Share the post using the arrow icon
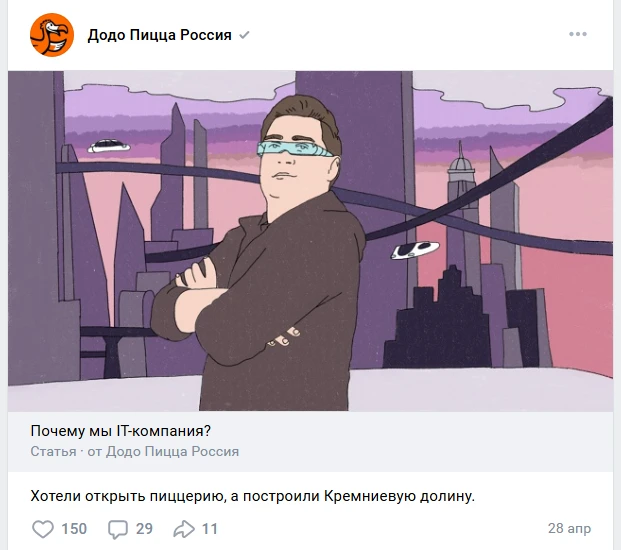The width and height of the screenshot is (621, 550). (x=184, y=529)
